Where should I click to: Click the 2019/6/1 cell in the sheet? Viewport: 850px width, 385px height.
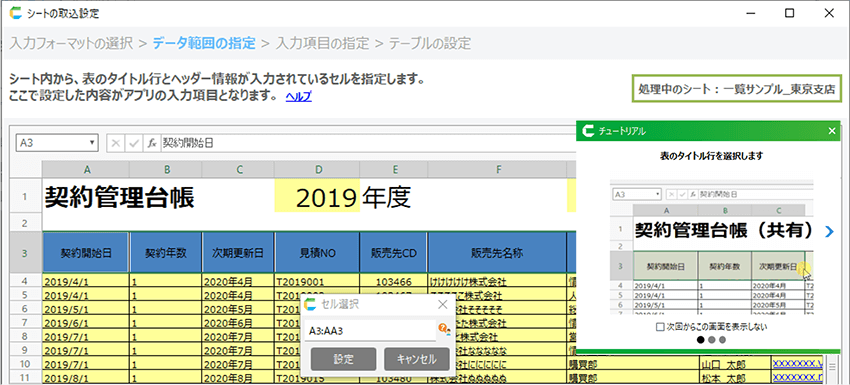[86, 323]
